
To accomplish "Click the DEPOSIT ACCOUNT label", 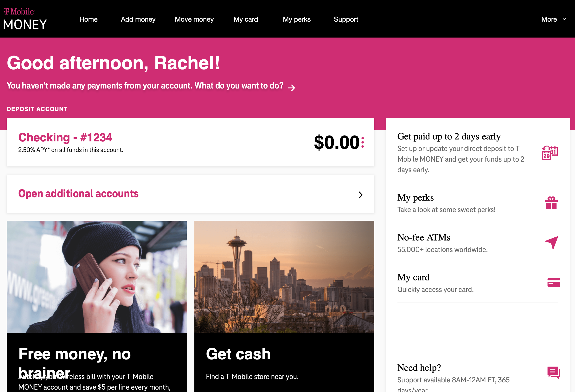I will tap(37, 109).
